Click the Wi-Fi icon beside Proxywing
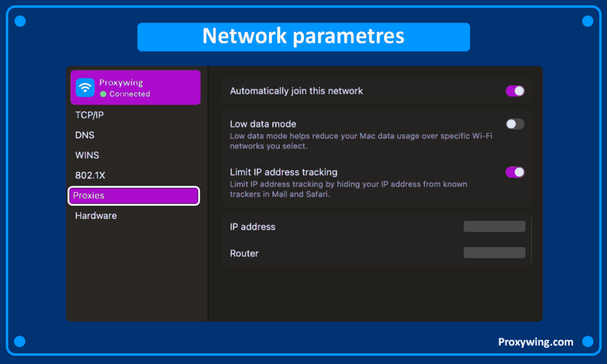The width and height of the screenshot is (607, 364). (x=85, y=88)
